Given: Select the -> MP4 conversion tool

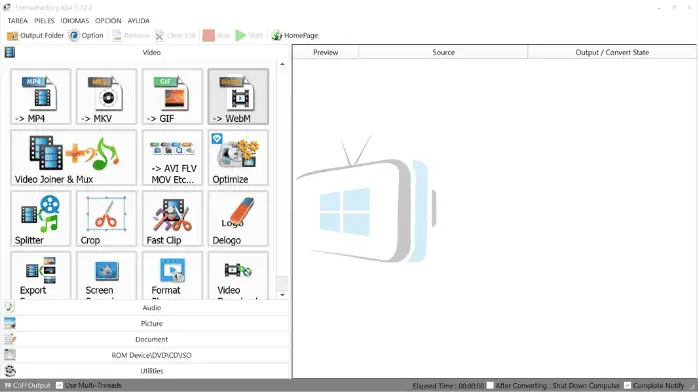Looking at the screenshot, I should (41, 97).
